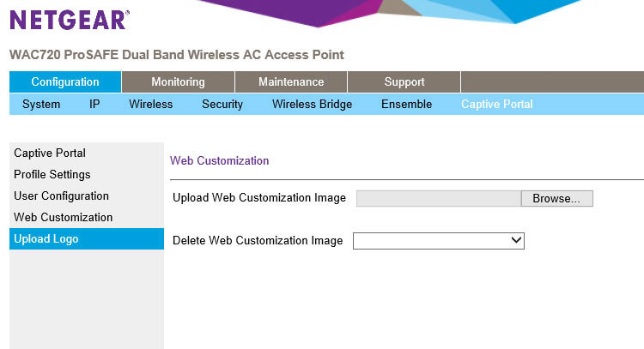
Task: Click the upload image file path field
Action: coord(439,198)
